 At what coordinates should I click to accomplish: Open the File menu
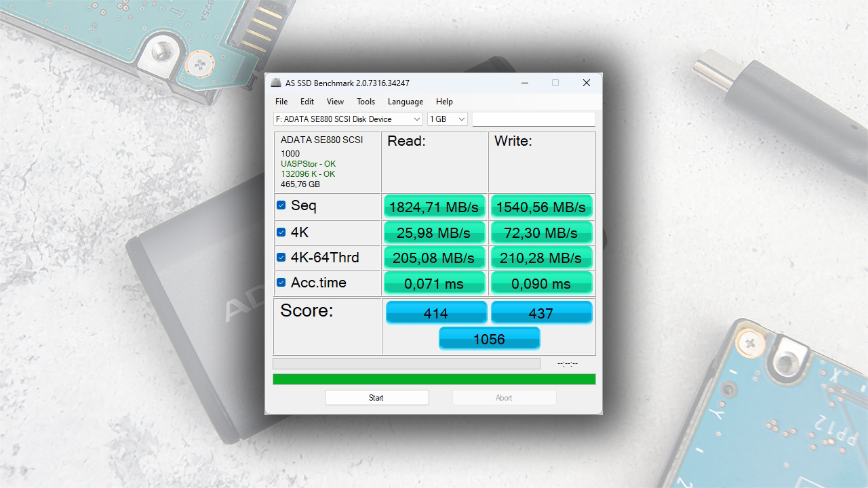(x=281, y=102)
